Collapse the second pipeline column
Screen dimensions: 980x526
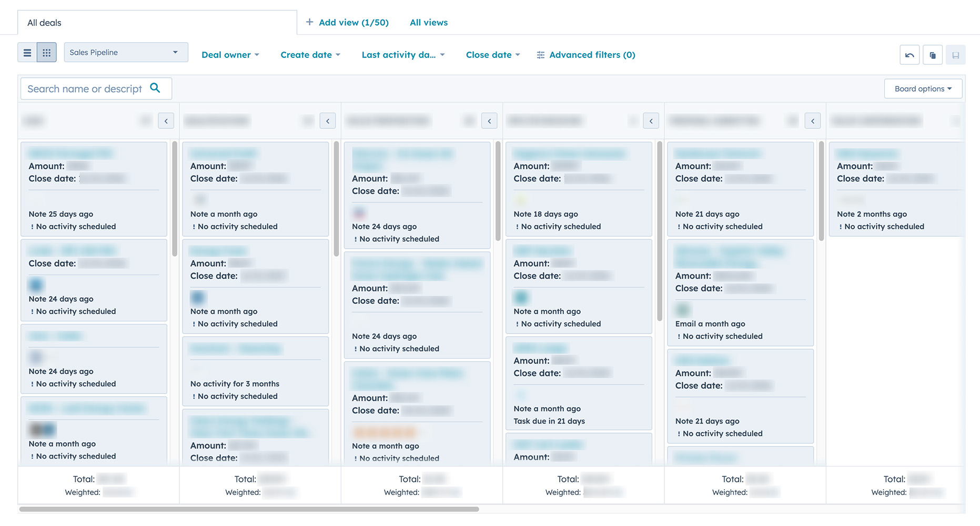tap(328, 120)
